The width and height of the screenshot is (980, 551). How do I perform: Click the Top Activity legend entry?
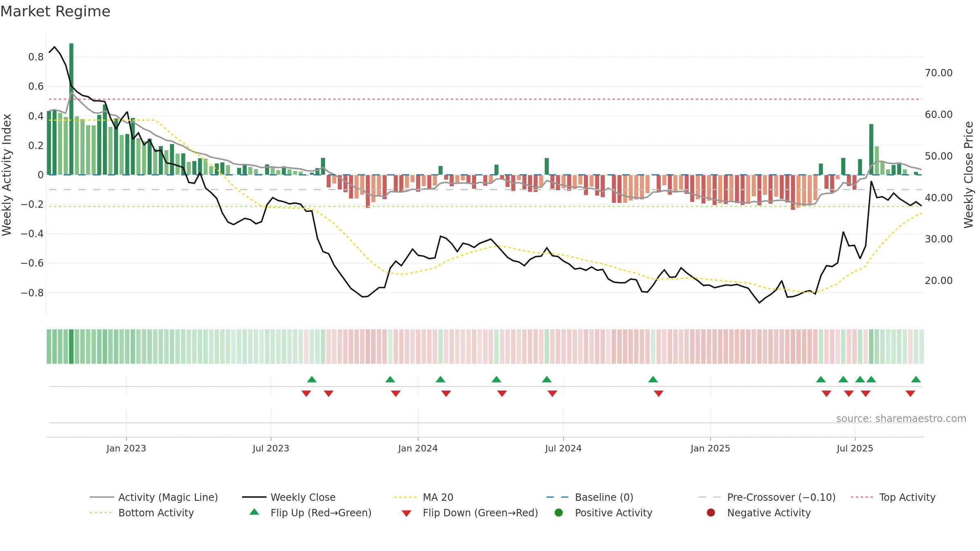(893, 497)
